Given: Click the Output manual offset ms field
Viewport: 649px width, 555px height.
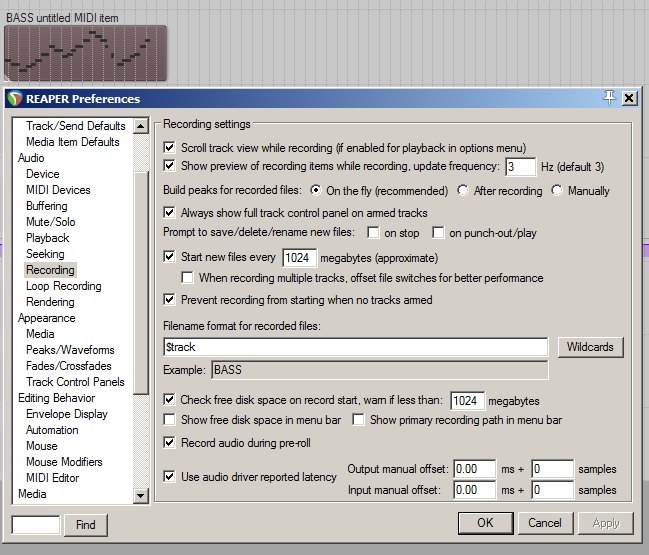Looking at the screenshot, I should [x=474, y=469].
